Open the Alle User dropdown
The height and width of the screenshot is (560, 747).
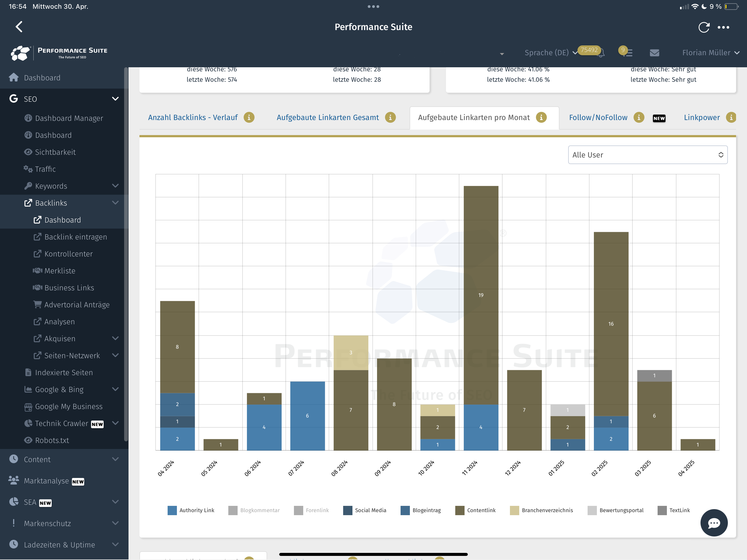click(x=648, y=155)
